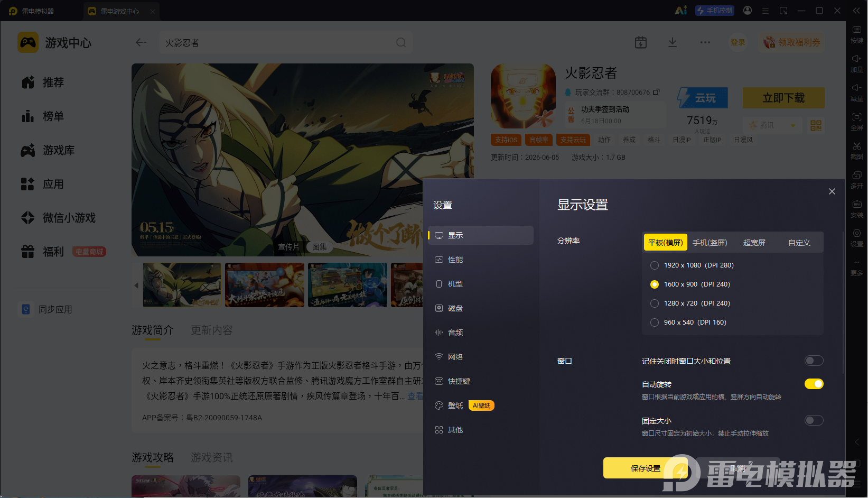Choose 超宽屏 resolution mode
868x498 pixels.
point(754,243)
